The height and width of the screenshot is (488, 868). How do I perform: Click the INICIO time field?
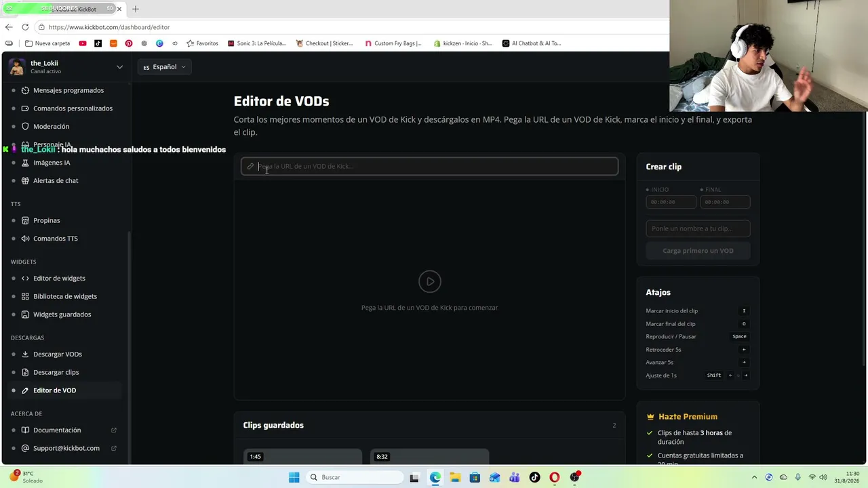(671, 202)
